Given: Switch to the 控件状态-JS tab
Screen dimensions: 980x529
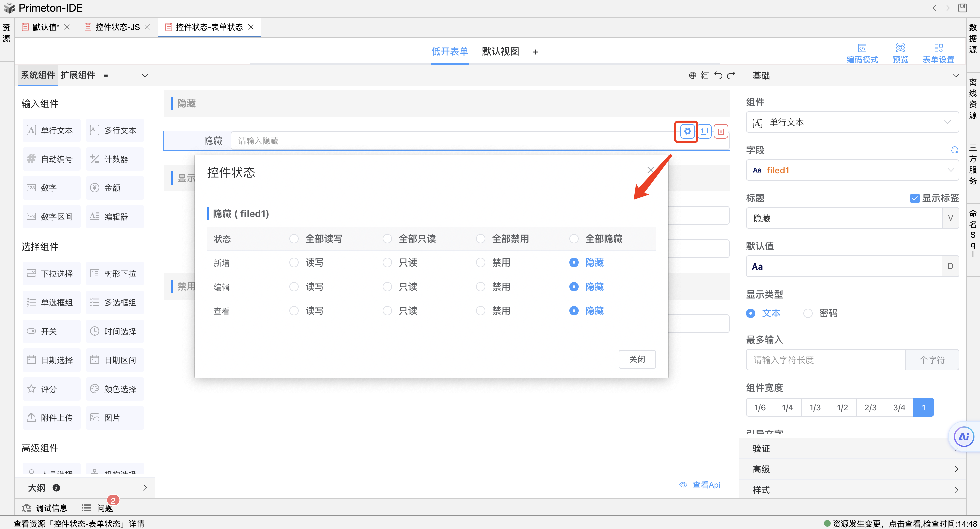Looking at the screenshot, I should click(x=117, y=27).
